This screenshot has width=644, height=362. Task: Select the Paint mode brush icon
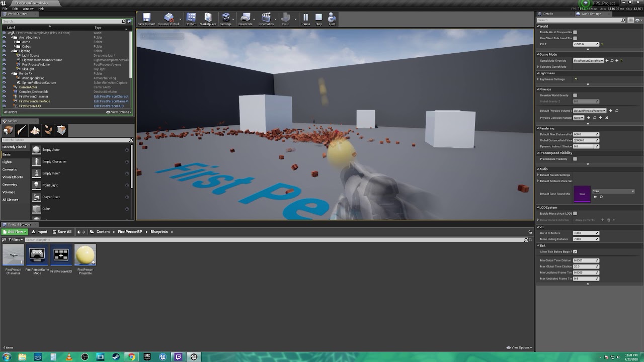click(x=22, y=131)
